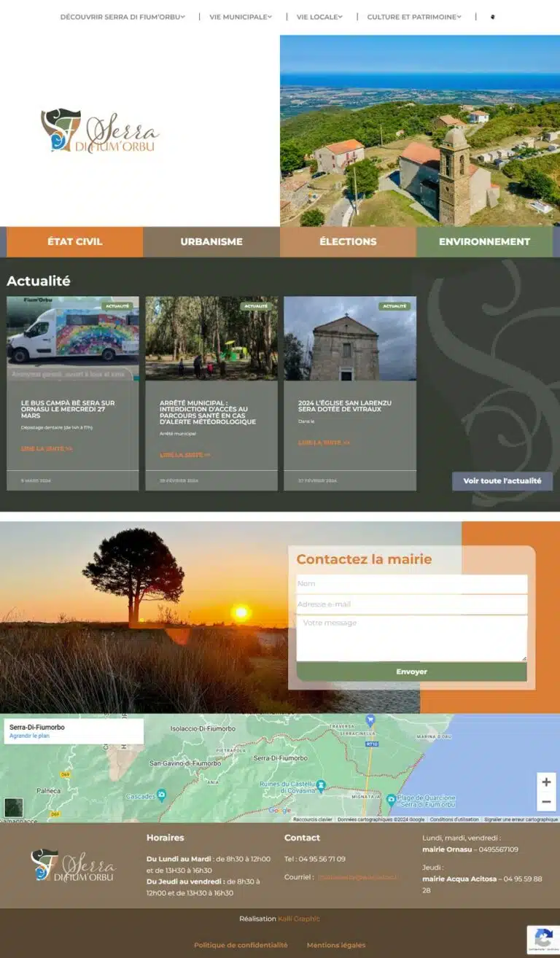Open the Culture et Patrimoine dropdown

pyautogui.click(x=413, y=17)
